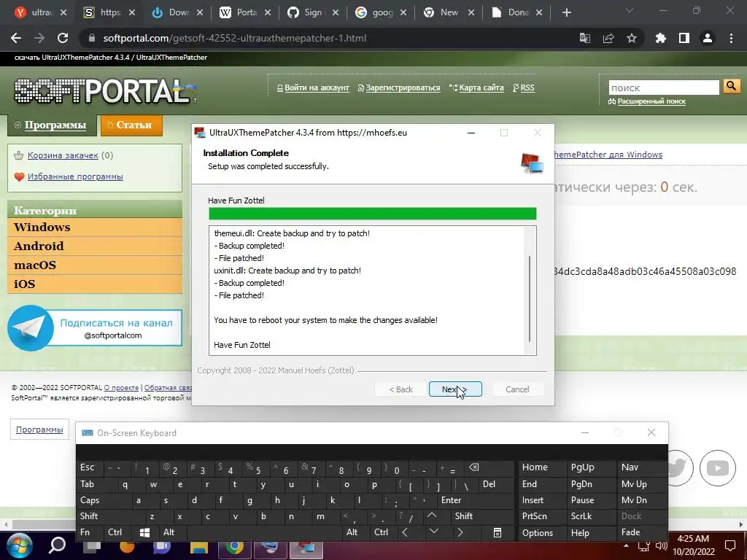
Task: Click the Telegram Подписаться на канал banner
Action: [x=95, y=328]
